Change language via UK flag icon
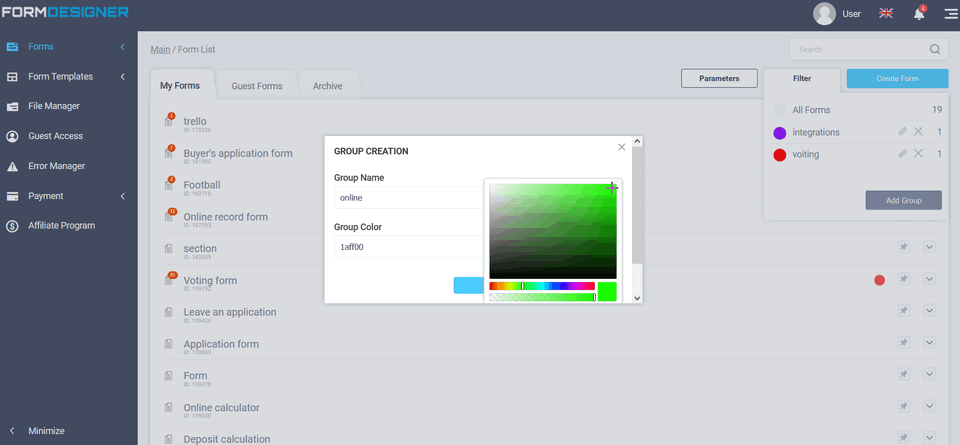 point(885,13)
